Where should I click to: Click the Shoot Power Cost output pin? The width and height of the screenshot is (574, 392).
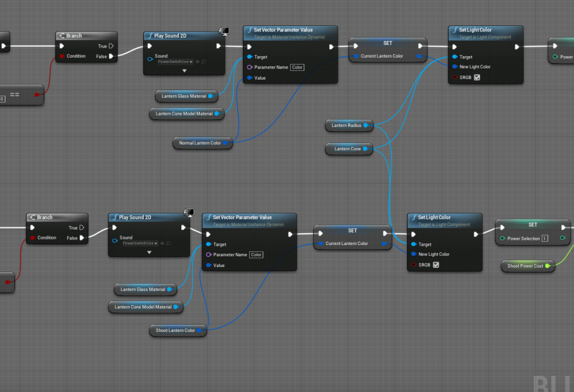(x=548, y=266)
